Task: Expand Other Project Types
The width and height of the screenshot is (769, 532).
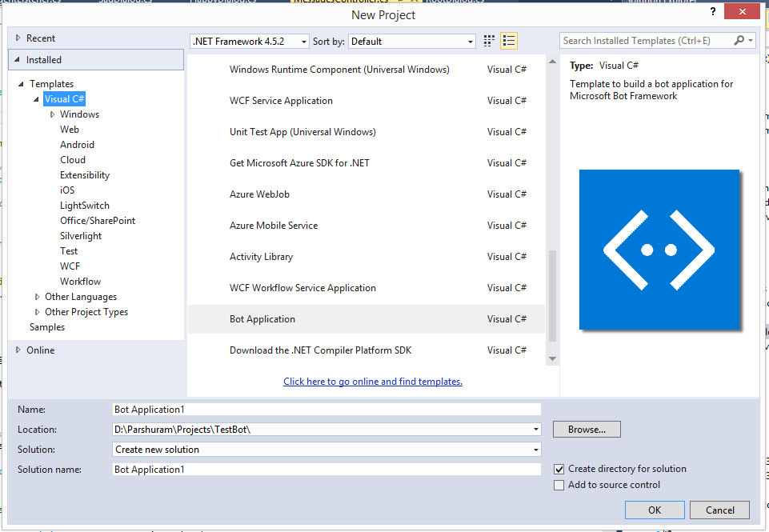Action: click(36, 312)
